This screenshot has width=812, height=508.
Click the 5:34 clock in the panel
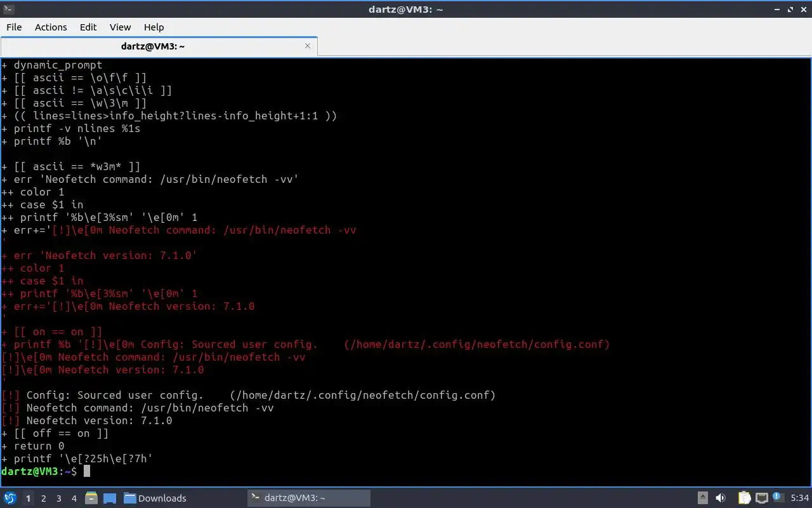(800, 498)
